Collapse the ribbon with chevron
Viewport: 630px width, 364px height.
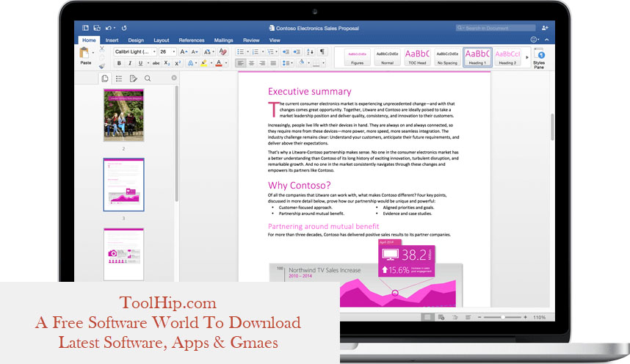(547, 40)
